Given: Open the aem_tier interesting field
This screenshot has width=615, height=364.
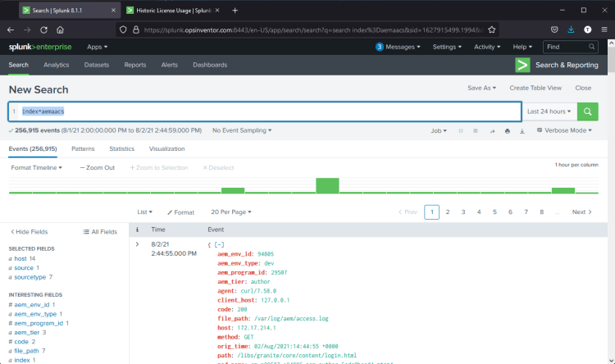Looking at the screenshot, I should [27, 332].
